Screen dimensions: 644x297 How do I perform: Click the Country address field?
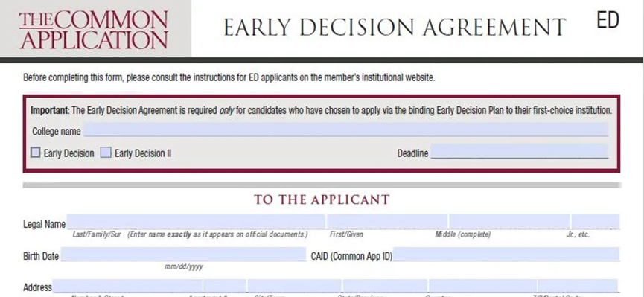pos(482,286)
